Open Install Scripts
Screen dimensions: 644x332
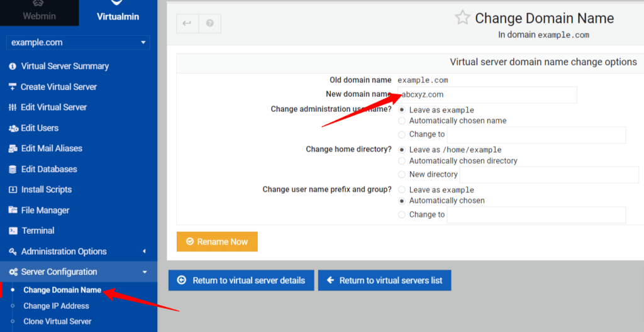click(x=47, y=189)
